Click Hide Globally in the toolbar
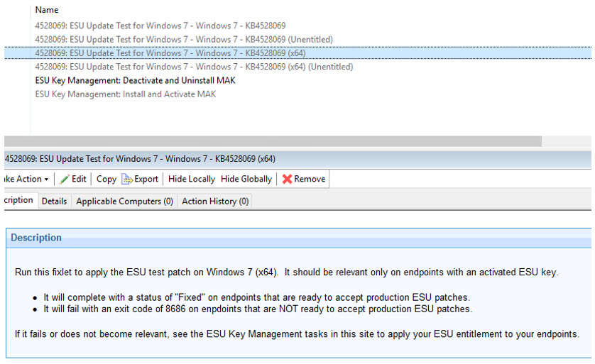This screenshot has height=364, width=595. pyautogui.click(x=246, y=179)
